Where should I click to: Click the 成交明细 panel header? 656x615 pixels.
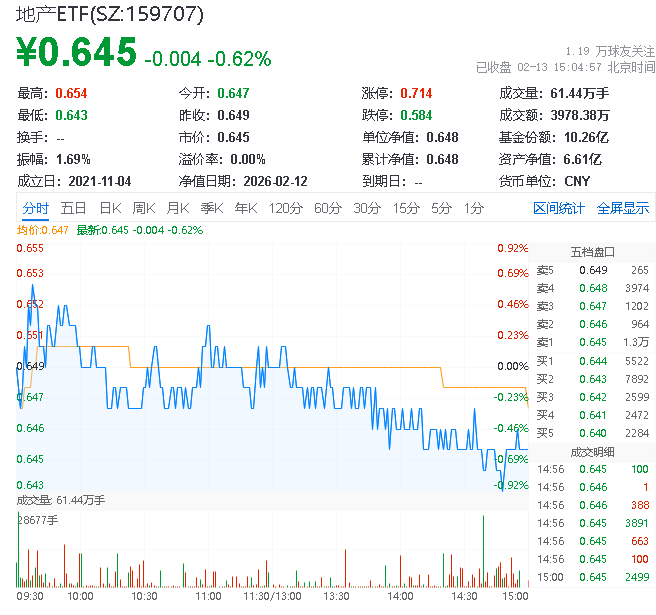[x=593, y=452]
